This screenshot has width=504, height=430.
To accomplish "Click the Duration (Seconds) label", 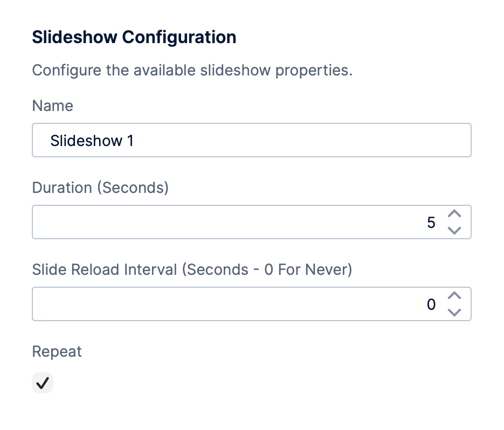I will tap(100, 188).
